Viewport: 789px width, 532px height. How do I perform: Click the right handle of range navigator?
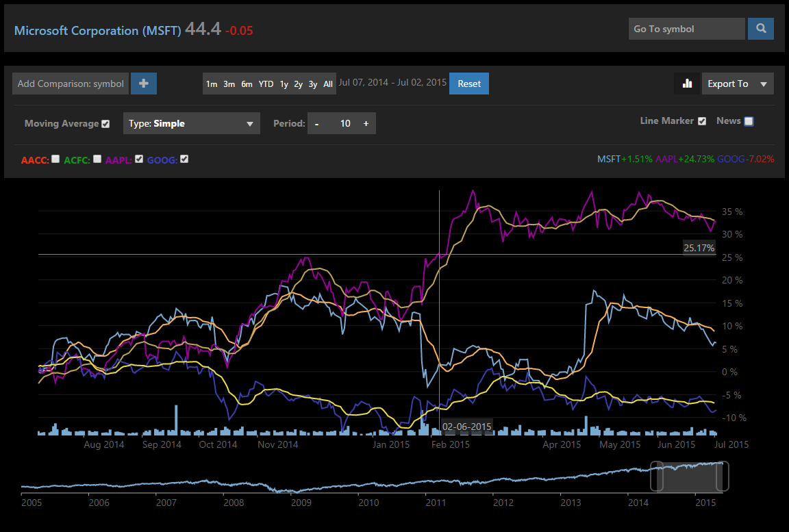pyautogui.click(x=723, y=476)
